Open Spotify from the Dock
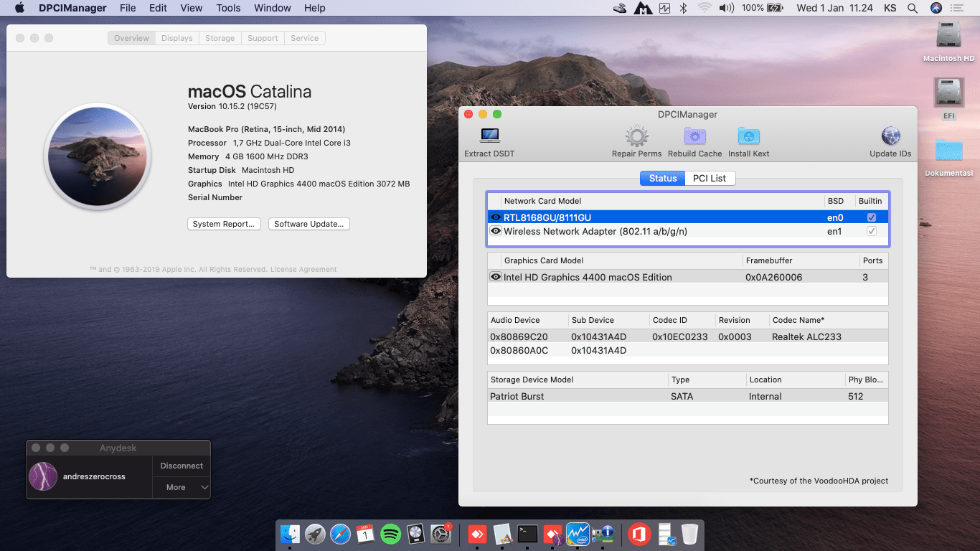 [x=390, y=534]
